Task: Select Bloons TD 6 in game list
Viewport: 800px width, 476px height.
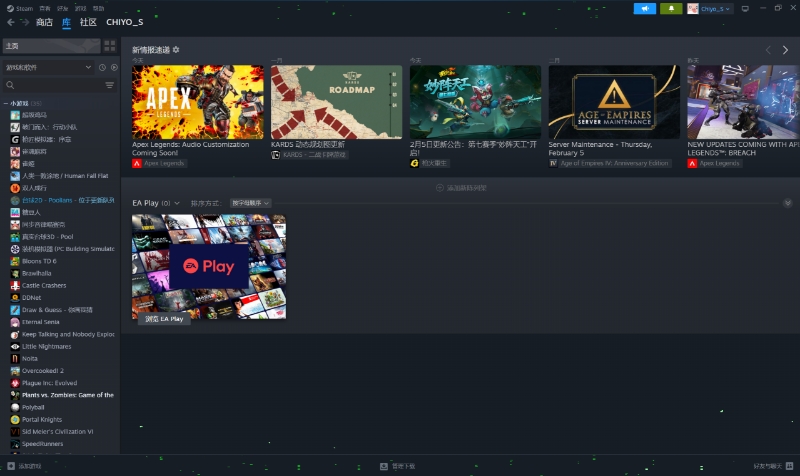Action: click(40, 260)
